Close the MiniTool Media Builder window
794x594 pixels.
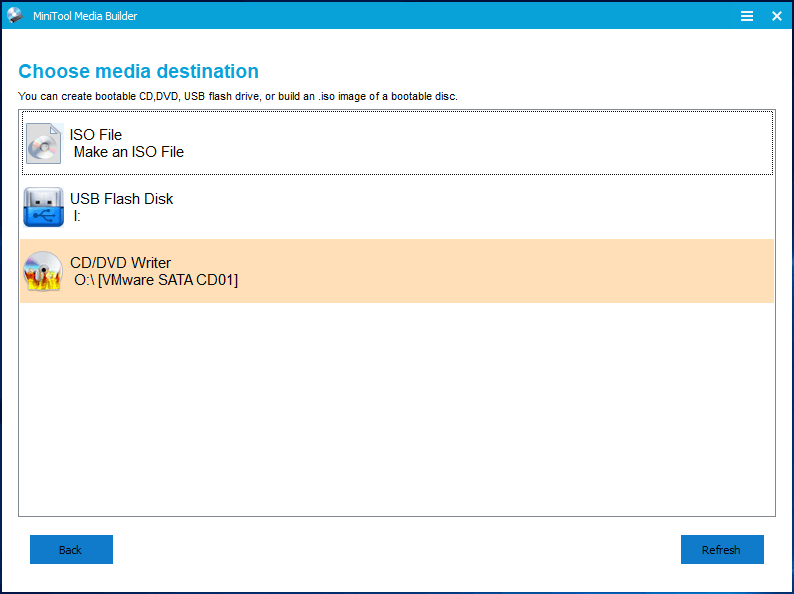(x=776, y=16)
